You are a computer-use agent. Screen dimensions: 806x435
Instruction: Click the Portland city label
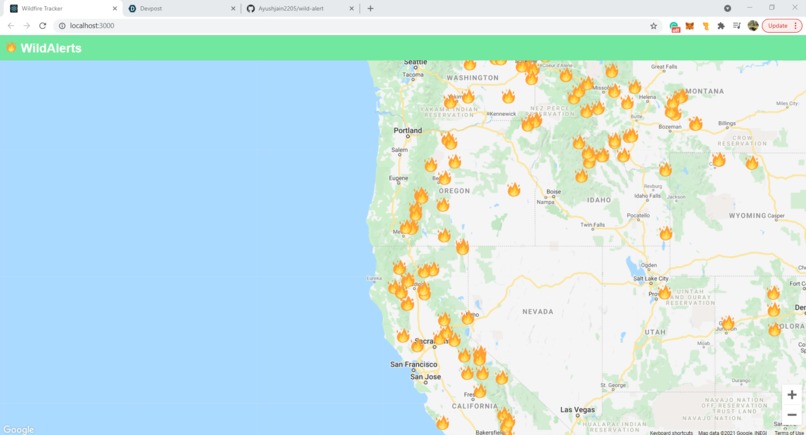(x=408, y=131)
